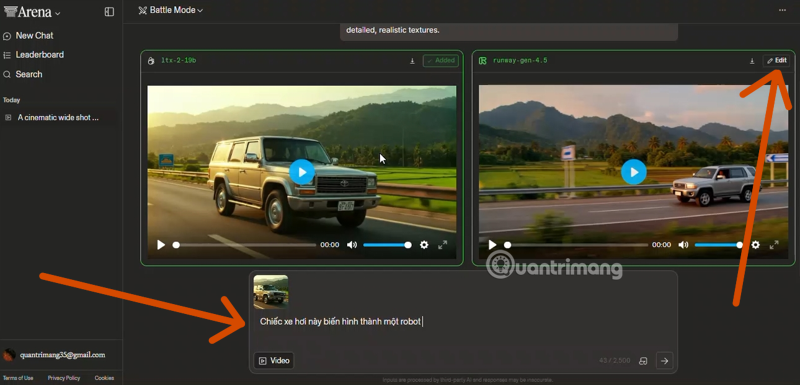The width and height of the screenshot is (800, 385).
Task: Open Terms of Use link
Action: click(18, 378)
